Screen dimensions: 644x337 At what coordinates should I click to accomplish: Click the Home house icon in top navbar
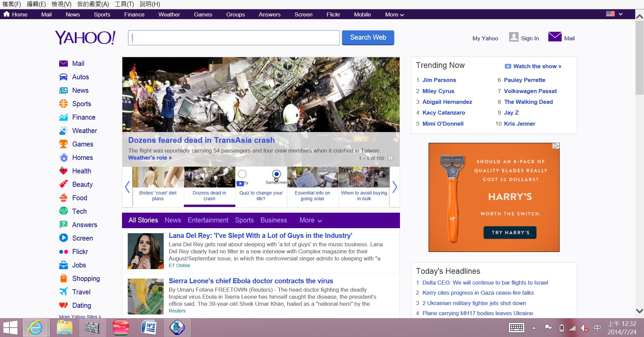[x=6, y=14]
